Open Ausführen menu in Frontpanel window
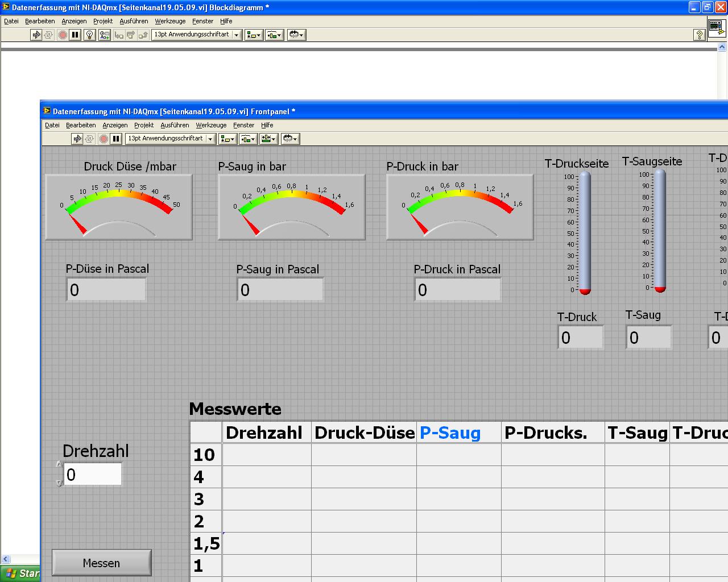Viewport: 728px width, 582px height. pyautogui.click(x=175, y=125)
